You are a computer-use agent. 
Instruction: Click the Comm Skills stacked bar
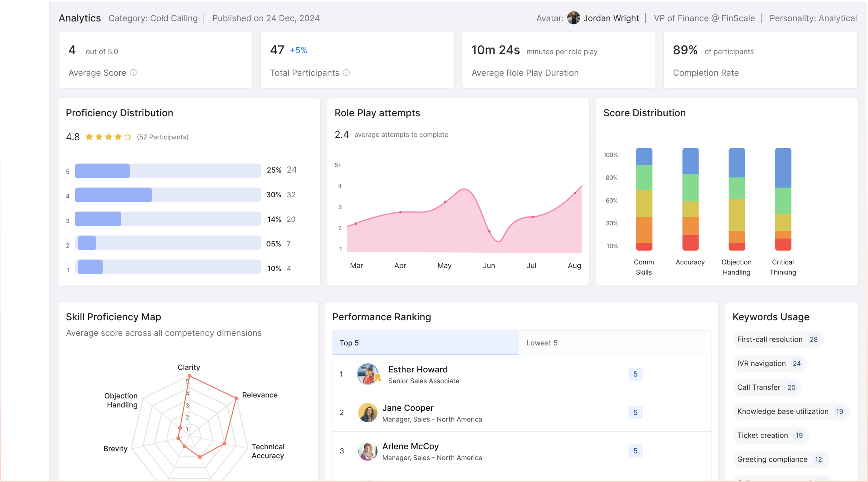tap(644, 199)
